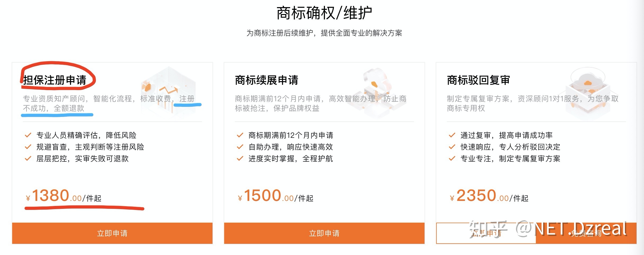
Task: Click the checkmark beside 通过复审
Action: [x=452, y=135]
